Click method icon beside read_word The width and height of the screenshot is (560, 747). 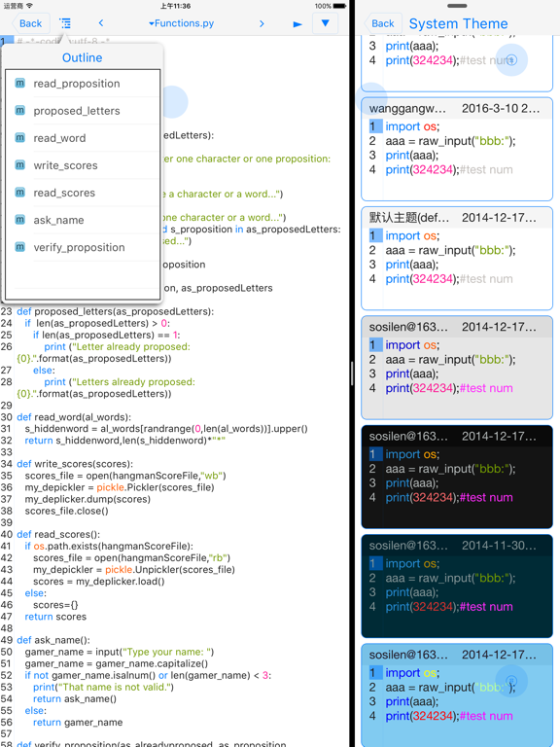pos(20,138)
